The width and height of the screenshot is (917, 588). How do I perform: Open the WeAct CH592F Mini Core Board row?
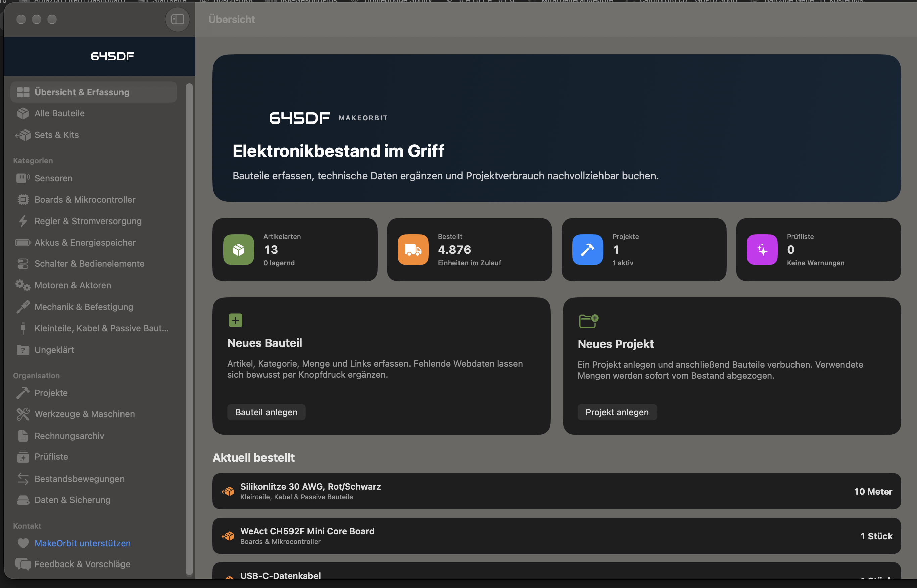(x=557, y=536)
